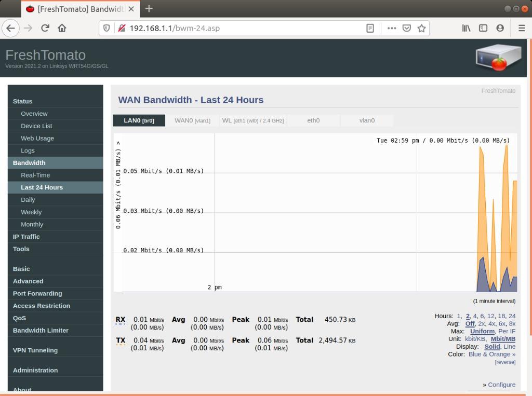Click the Home icon in the toolbar
Viewport: 532px width, 396px height.
[62, 28]
